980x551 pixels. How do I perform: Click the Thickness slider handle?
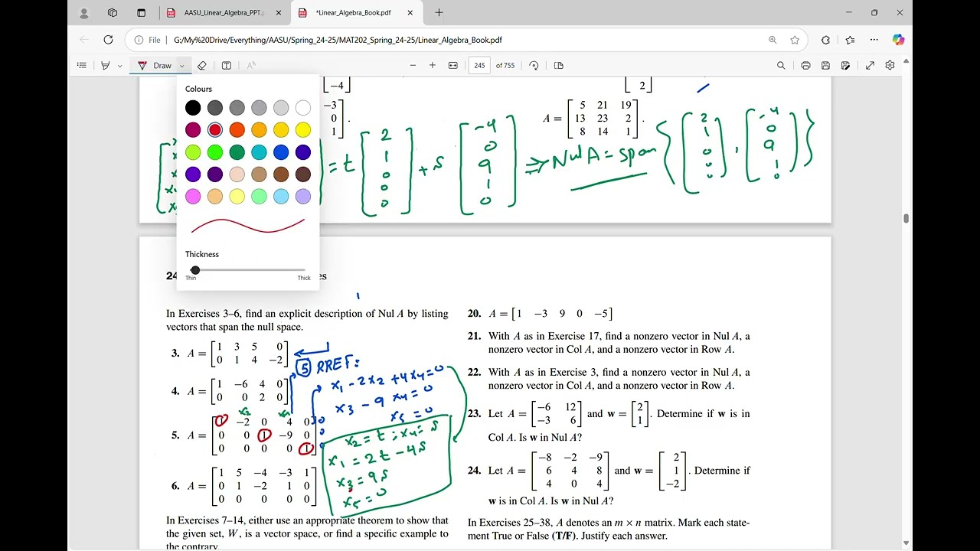click(x=195, y=270)
